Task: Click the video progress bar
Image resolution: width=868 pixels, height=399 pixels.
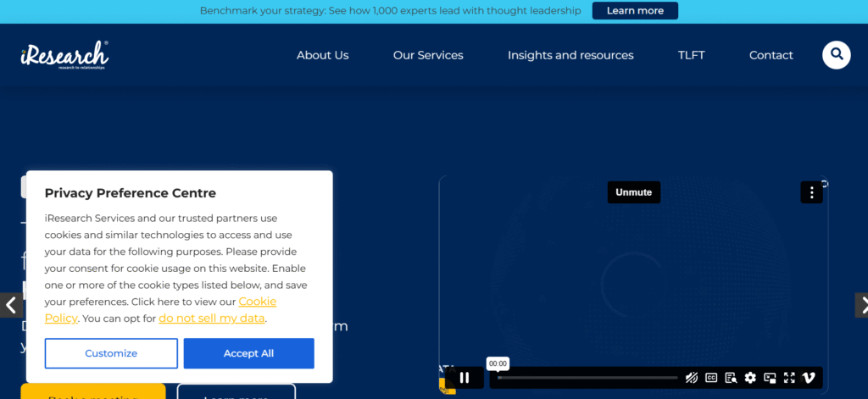Action: (587, 378)
